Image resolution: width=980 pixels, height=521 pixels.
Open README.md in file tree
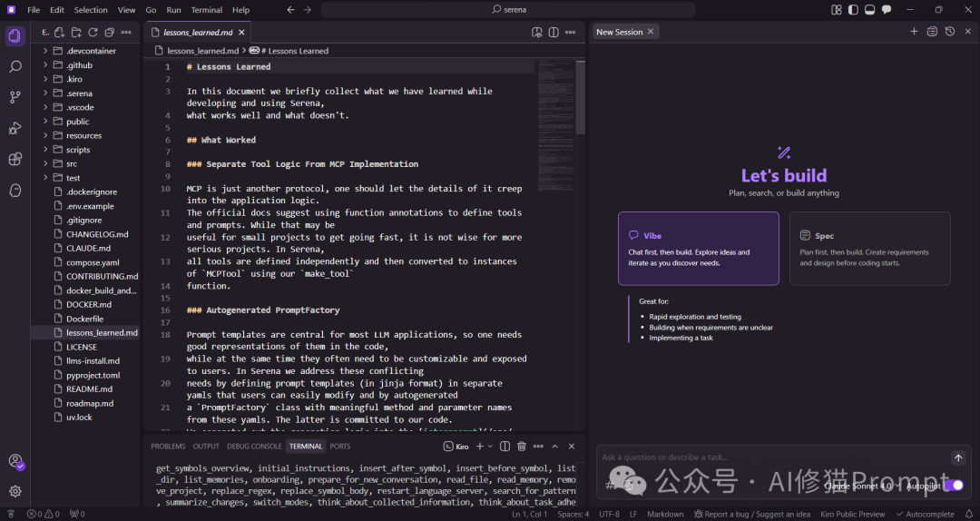[89, 389]
